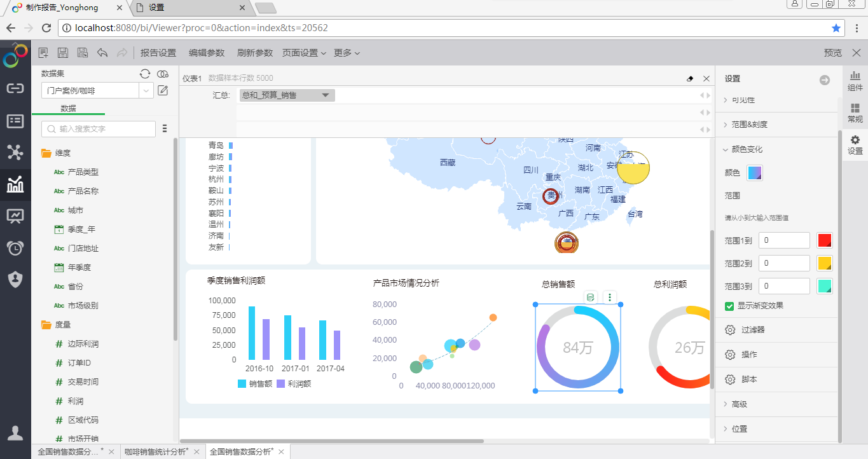Open the 常规 panel icon
The image size is (868, 459).
(855, 113)
